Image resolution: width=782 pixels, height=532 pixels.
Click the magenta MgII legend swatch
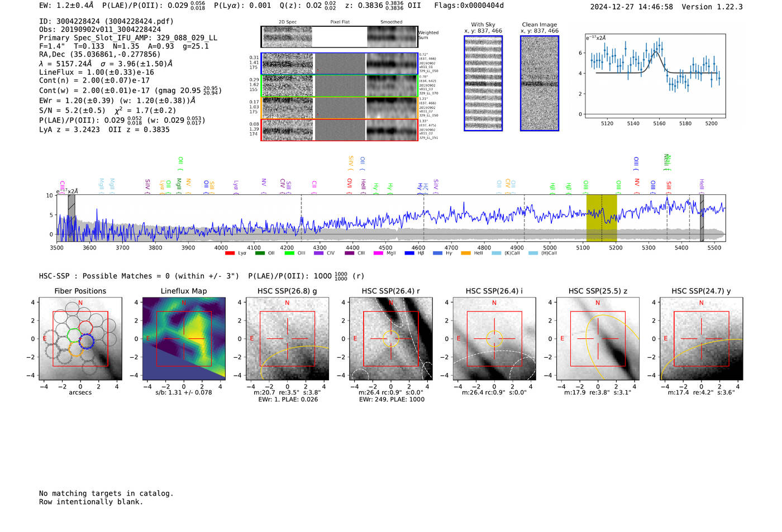(379, 253)
